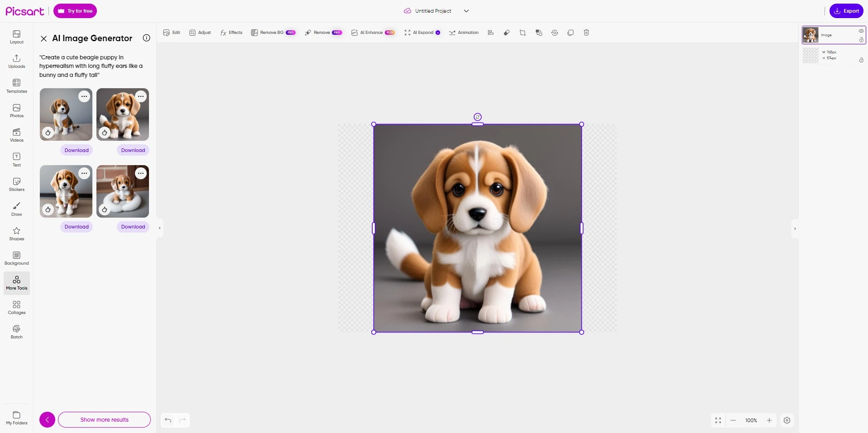
Task: Close the AI Image Generator panel
Action: [x=43, y=38]
